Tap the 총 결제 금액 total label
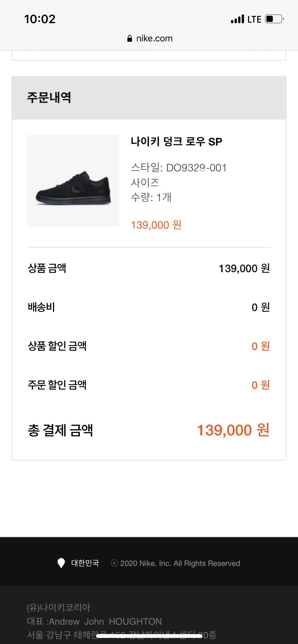The width and height of the screenshot is (298, 644). pyautogui.click(x=60, y=430)
